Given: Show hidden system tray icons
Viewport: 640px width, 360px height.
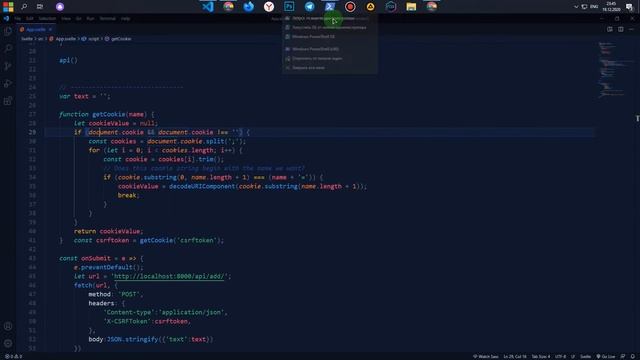Looking at the screenshot, I should click(x=576, y=7).
